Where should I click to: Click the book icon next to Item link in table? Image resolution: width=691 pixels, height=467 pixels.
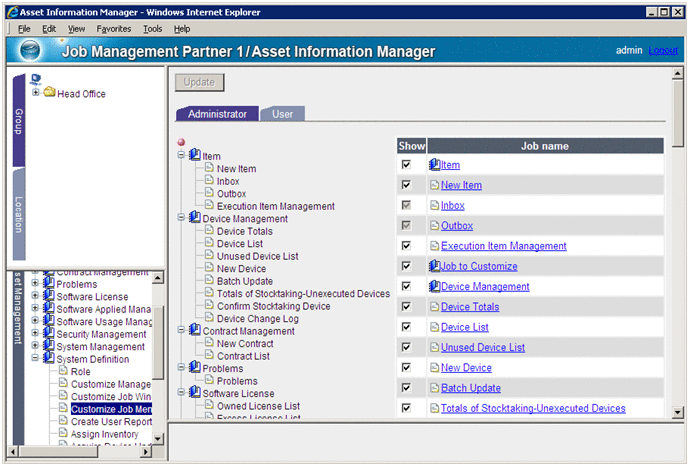click(434, 165)
